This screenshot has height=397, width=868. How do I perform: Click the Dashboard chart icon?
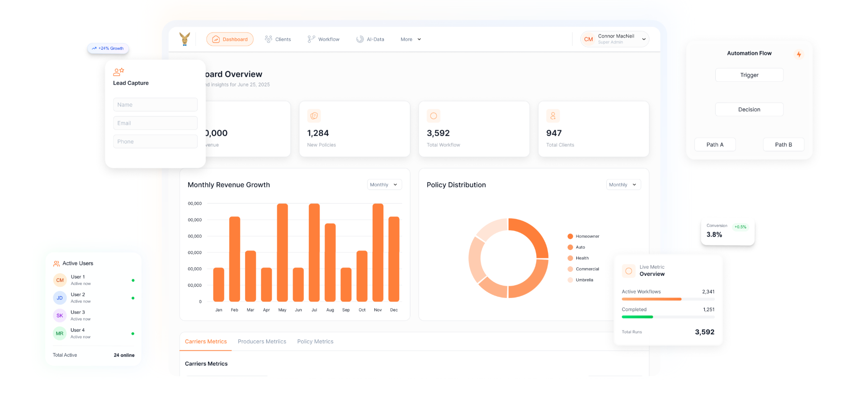click(x=216, y=39)
